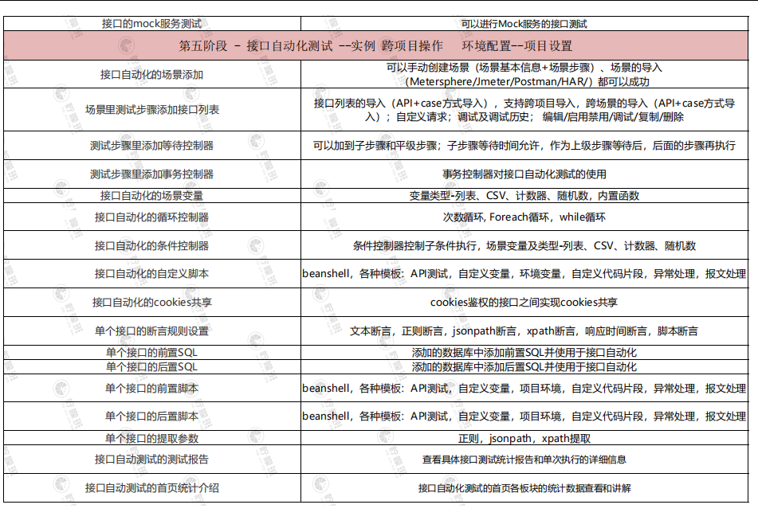
Task: Select the text '次数循环, Foreach循环, while循环'
Action: click(524, 217)
